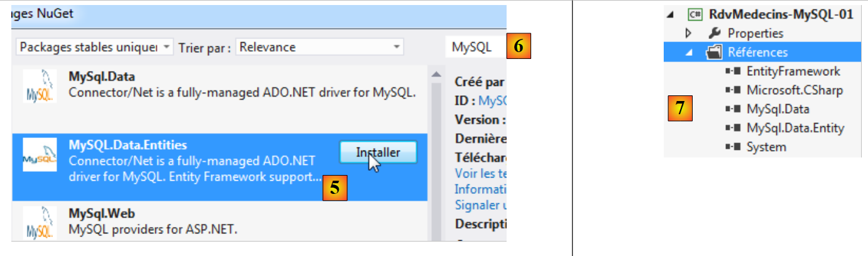Click the MySQL search input field
The height and width of the screenshot is (256, 868).
tap(475, 47)
